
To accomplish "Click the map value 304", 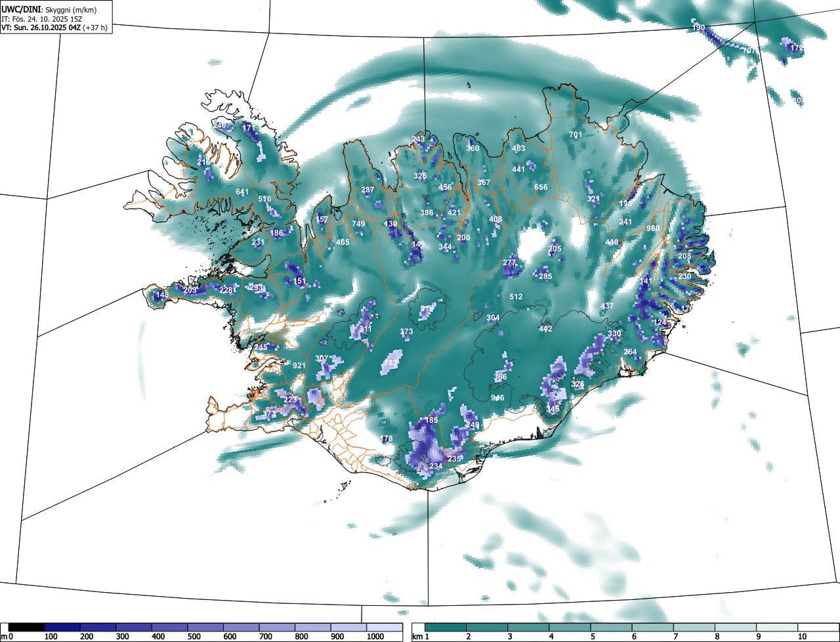I will 493,318.
